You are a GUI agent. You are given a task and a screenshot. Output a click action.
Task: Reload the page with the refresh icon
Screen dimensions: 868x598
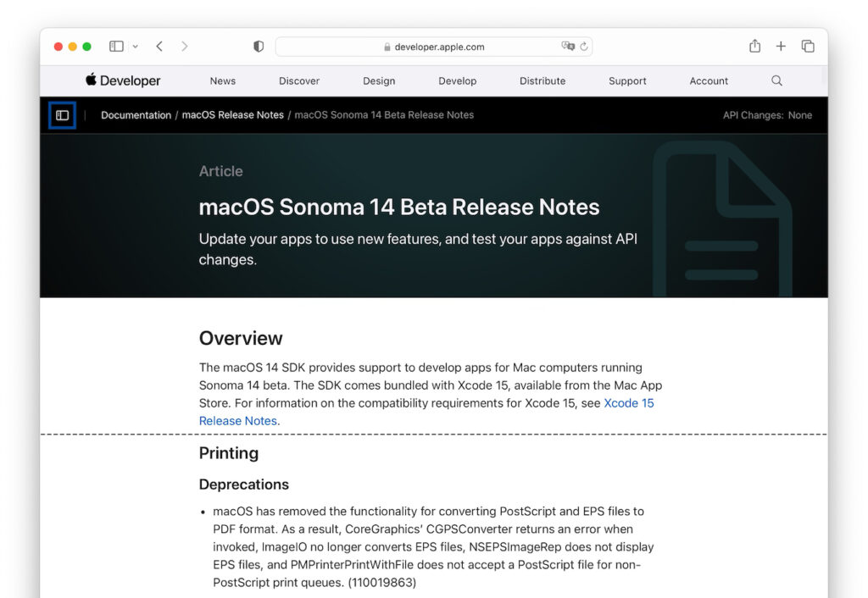582,47
